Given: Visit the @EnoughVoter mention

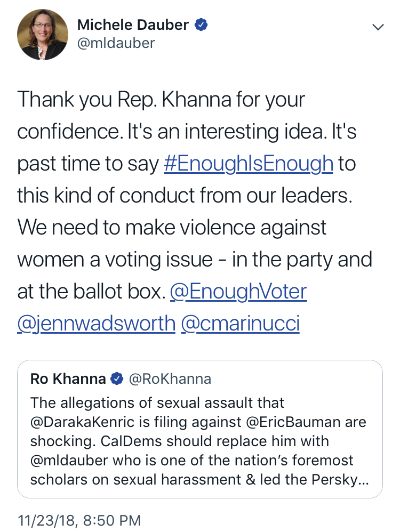Looking at the screenshot, I should pos(238,292).
